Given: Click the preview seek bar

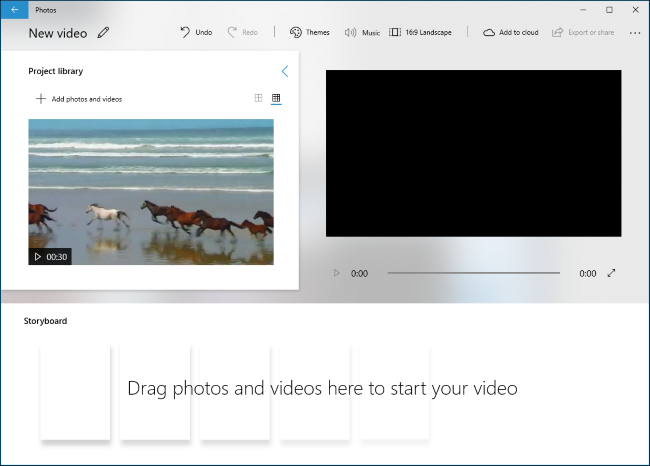Looking at the screenshot, I should [473, 273].
